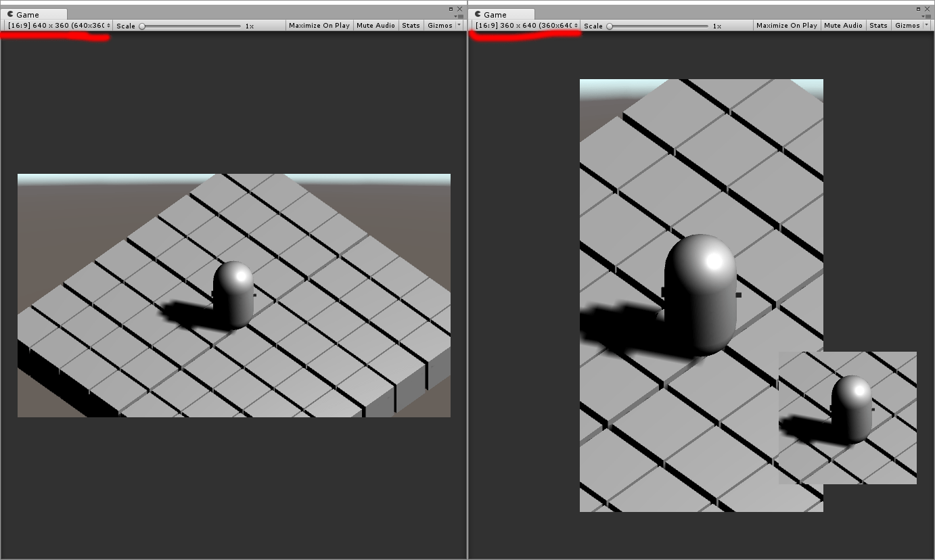Enable Mute Audio in the left Game view
The width and height of the screenshot is (935, 560).
(375, 25)
